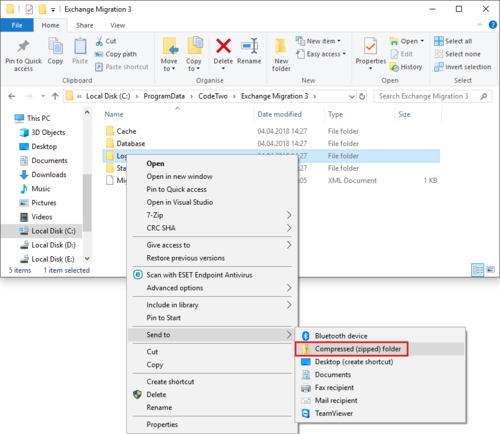
Task: Click the History icon in Open group
Action: coord(394,67)
